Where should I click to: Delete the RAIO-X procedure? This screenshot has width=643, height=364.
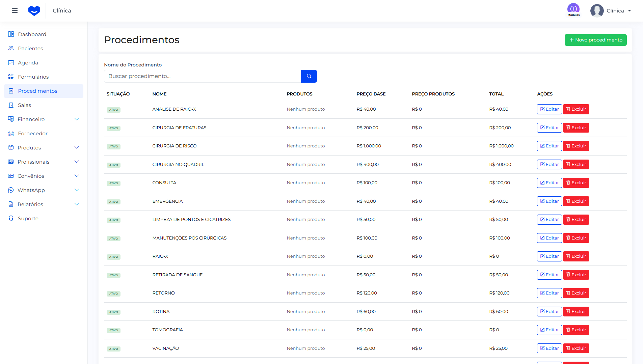coord(576,256)
